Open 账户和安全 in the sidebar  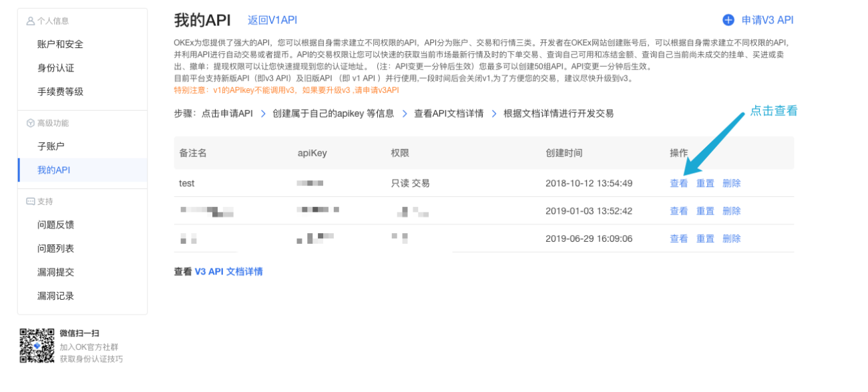tap(82, 44)
